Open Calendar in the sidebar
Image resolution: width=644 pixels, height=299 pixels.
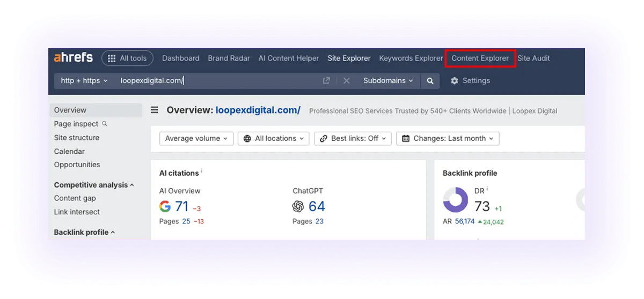click(x=69, y=152)
